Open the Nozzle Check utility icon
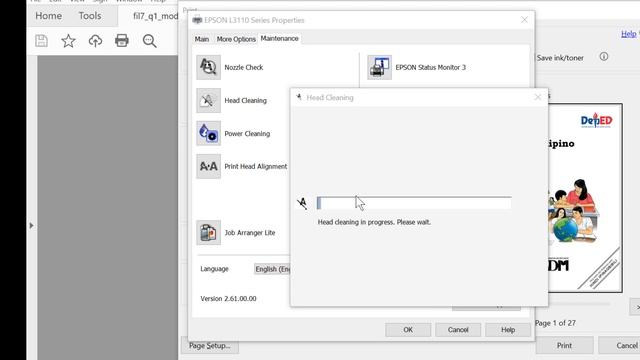This screenshot has height=360, width=640. point(209,67)
